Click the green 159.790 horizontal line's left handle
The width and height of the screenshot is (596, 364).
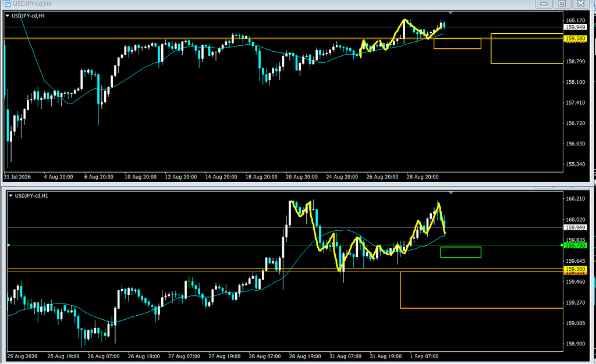point(8,245)
